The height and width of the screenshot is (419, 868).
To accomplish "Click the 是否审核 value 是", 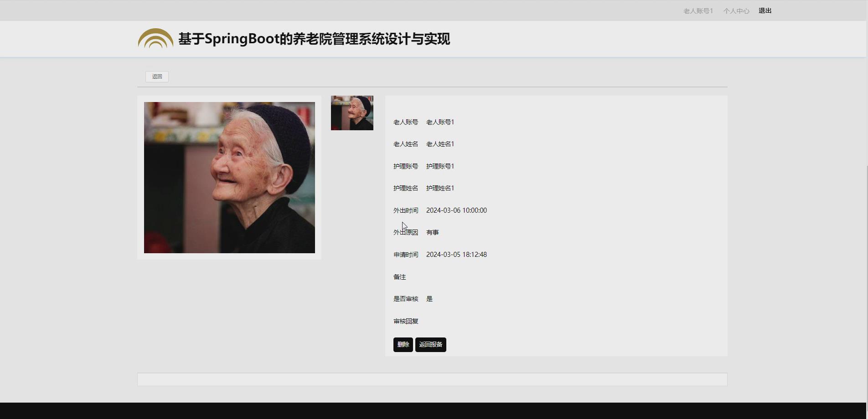I will [429, 299].
